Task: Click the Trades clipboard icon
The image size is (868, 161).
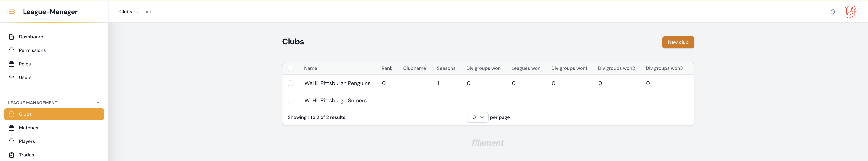Action: pyautogui.click(x=12, y=155)
